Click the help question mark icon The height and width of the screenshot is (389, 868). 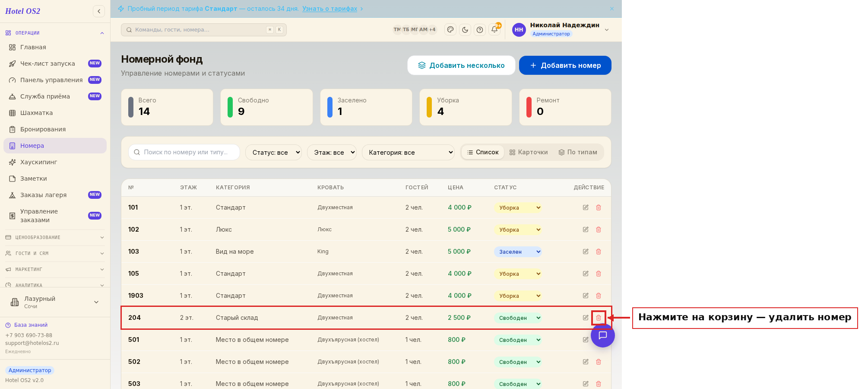pos(480,30)
